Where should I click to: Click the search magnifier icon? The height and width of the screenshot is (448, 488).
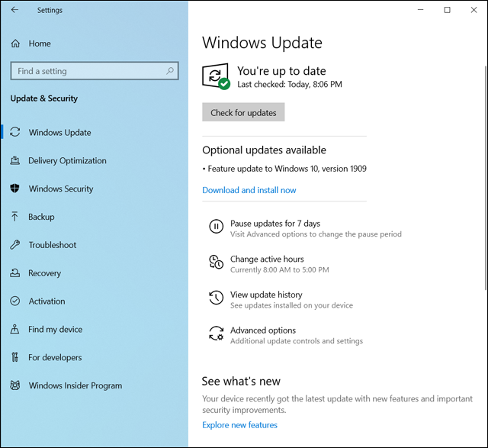coord(170,71)
